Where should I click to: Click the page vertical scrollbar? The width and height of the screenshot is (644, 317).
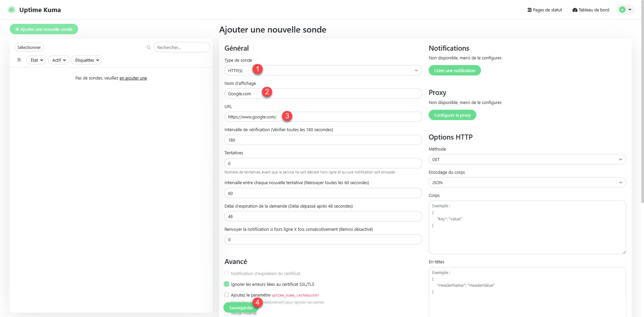click(x=642, y=101)
